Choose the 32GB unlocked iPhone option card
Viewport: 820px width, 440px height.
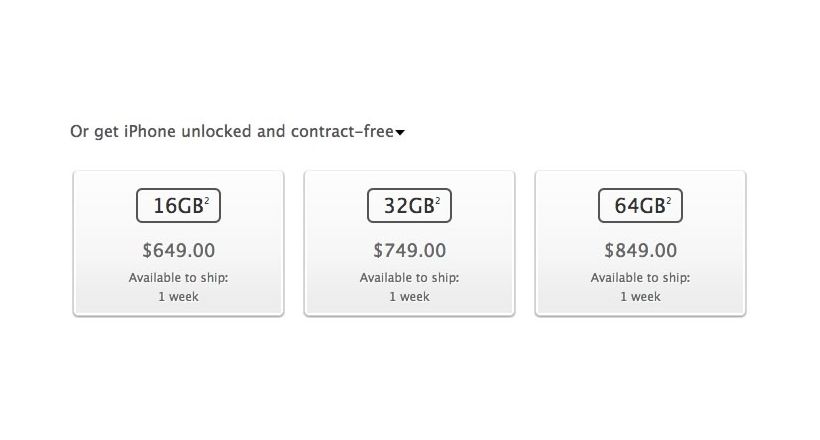click(x=409, y=243)
